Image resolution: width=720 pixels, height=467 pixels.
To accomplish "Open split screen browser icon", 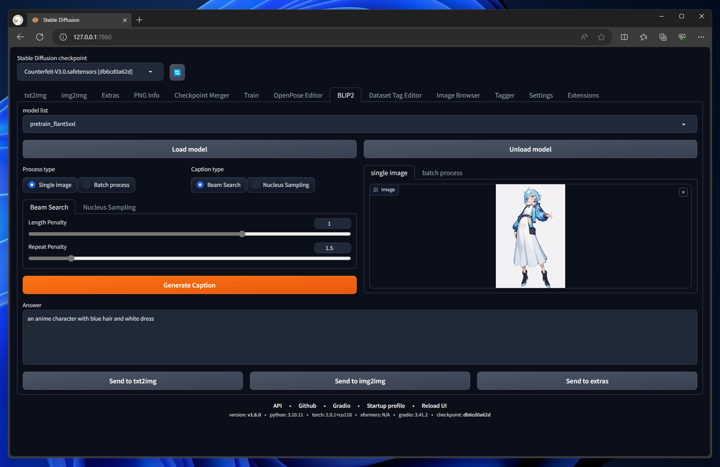I will click(624, 37).
